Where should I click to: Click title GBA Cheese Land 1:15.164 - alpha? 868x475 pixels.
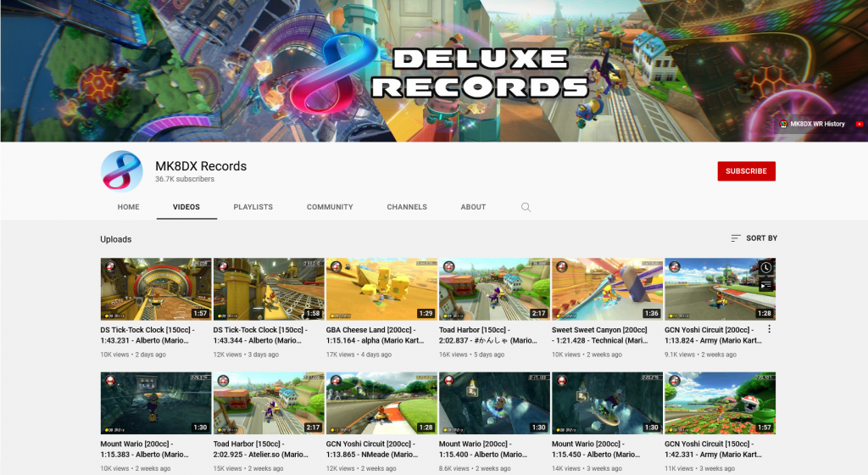(x=375, y=335)
